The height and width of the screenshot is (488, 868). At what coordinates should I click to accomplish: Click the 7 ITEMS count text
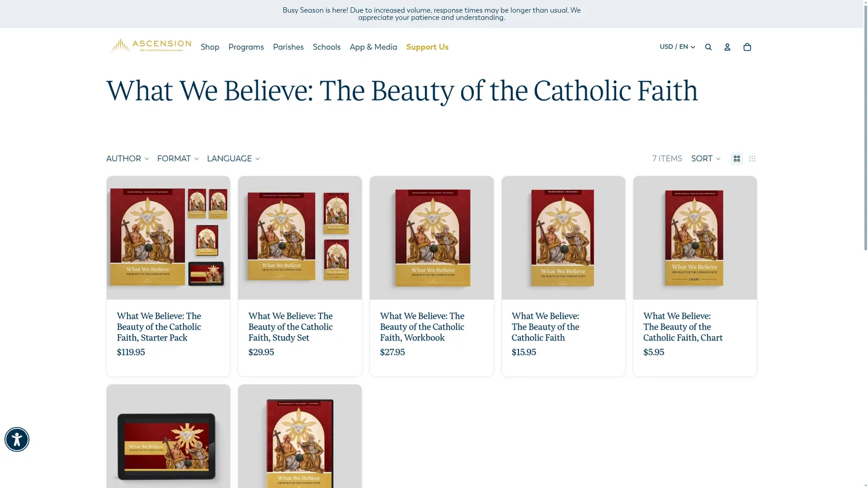667,158
